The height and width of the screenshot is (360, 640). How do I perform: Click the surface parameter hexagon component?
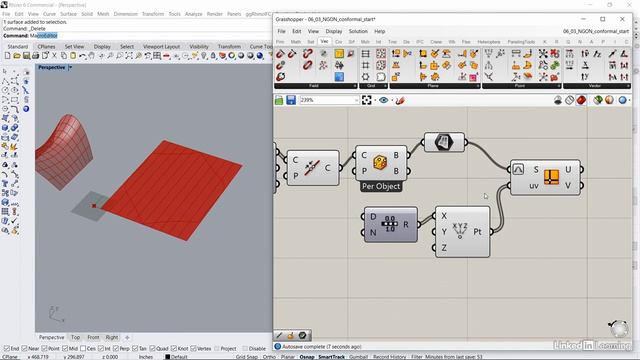(x=444, y=142)
